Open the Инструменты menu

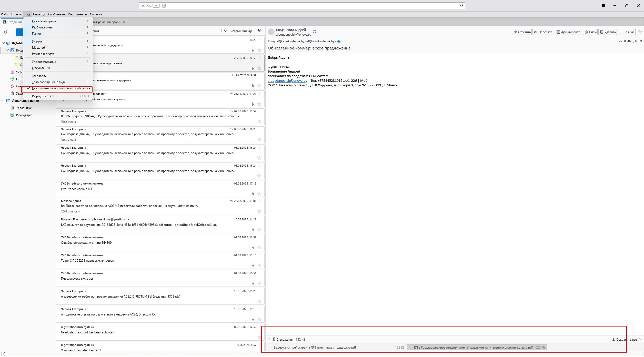pyautogui.click(x=77, y=14)
